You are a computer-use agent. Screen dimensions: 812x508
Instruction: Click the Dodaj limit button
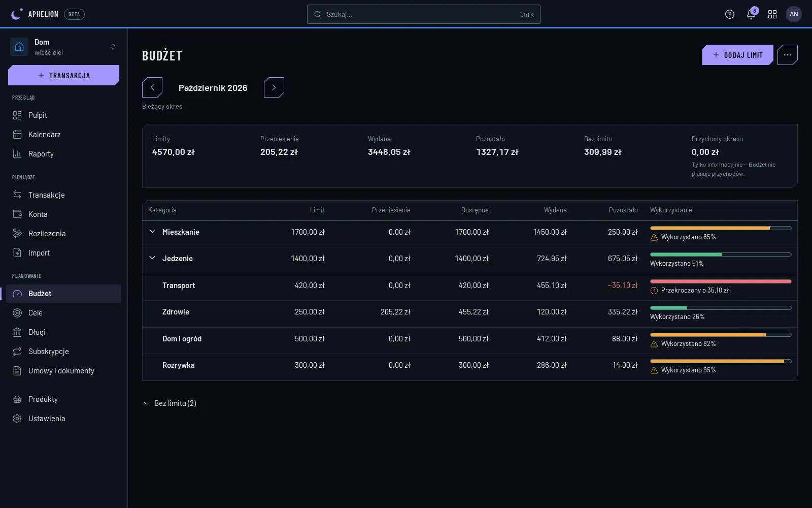pyautogui.click(x=737, y=55)
